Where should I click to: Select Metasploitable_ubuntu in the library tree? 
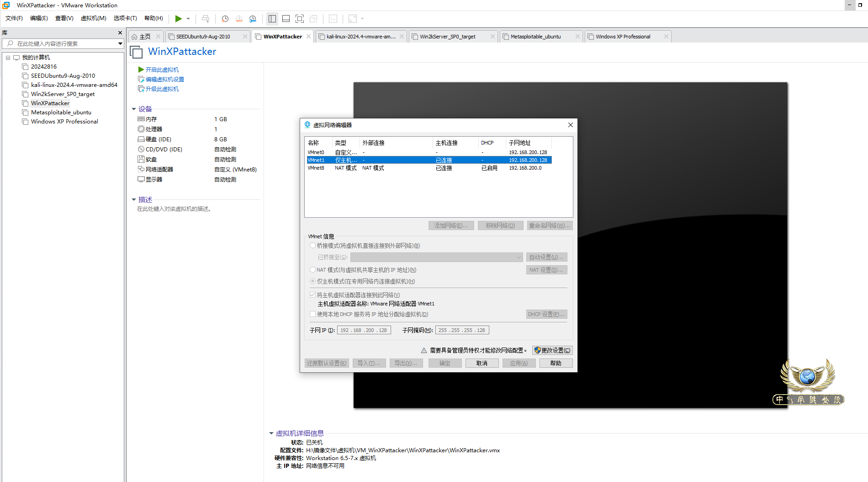click(61, 112)
